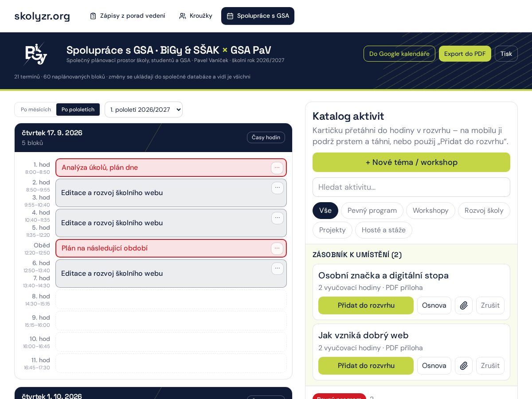Click the Jak vzniká dobrý web title
The image size is (532, 399).
[364, 336]
